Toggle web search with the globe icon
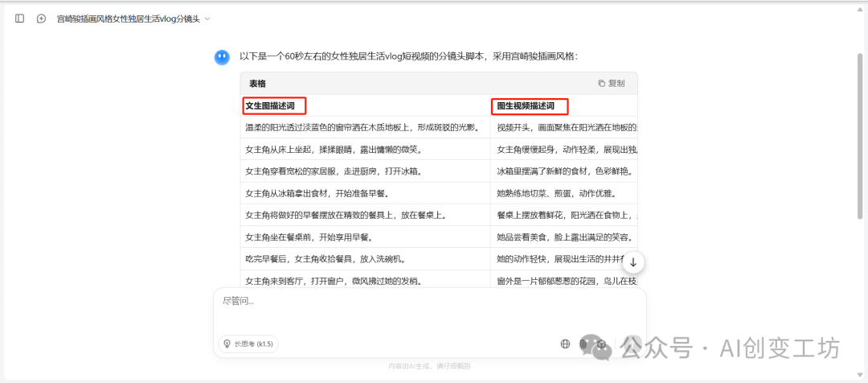Viewport: 868px width, 383px height. [x=565, y=344]
